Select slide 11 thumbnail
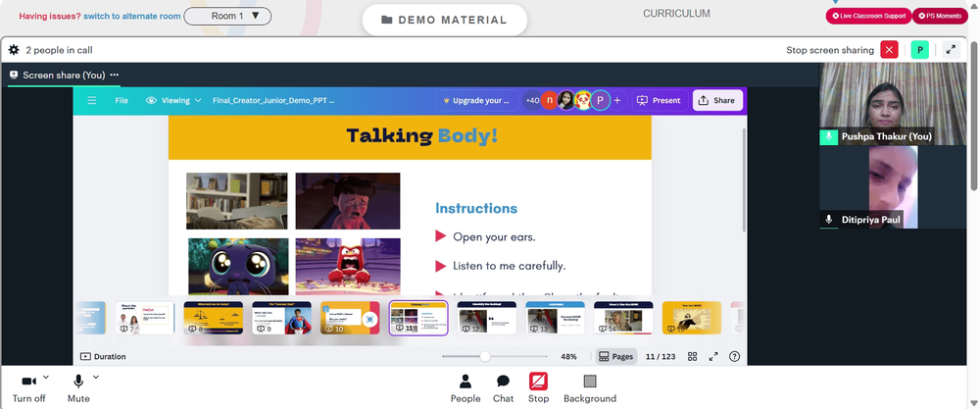The width and height of the screenshot is (980, 409). pos(418,319)
